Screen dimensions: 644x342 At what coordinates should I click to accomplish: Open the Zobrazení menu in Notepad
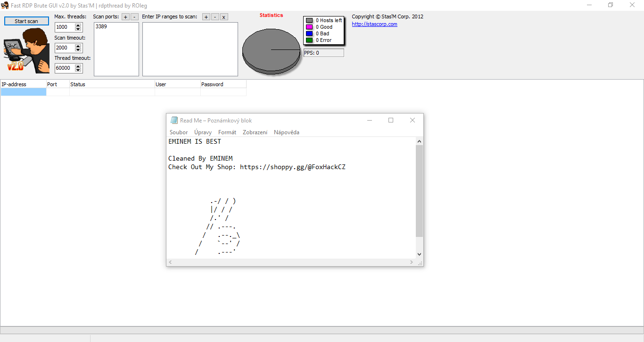point(255,132)
